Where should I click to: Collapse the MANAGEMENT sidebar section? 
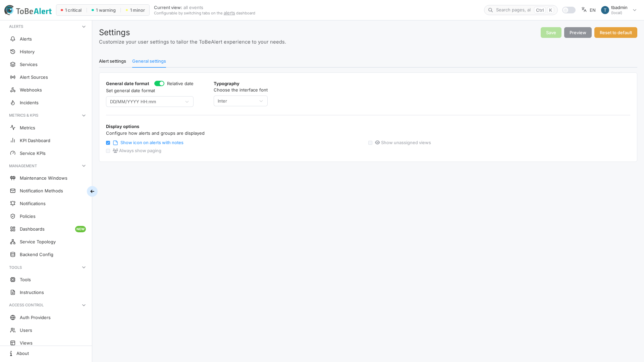(x=84, y=166)
